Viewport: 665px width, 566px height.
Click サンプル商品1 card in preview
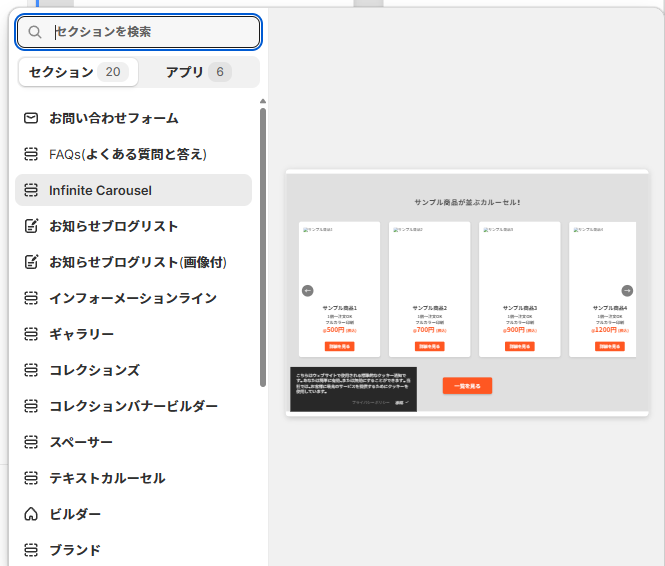[x=339, y=289]
